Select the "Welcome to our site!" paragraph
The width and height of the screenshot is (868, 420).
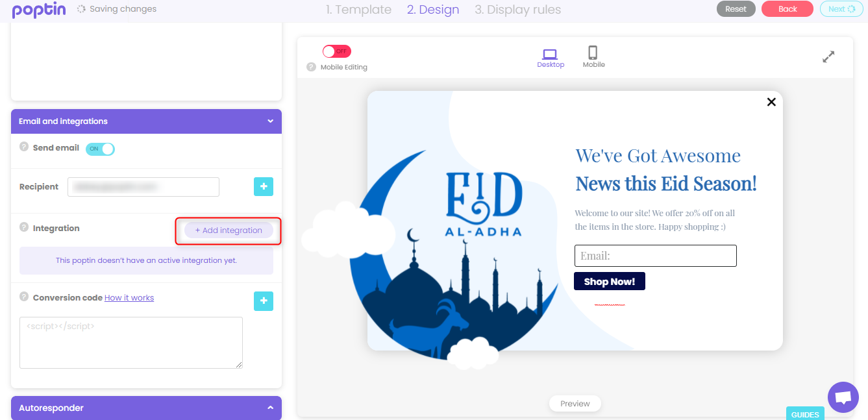655,219
